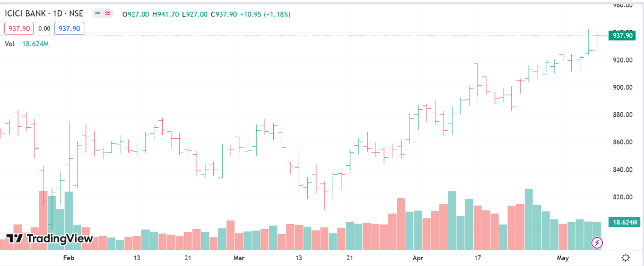Click the blue buy price 937.90 button
This screenshot has width=644, height=266.
pos(69,29)
